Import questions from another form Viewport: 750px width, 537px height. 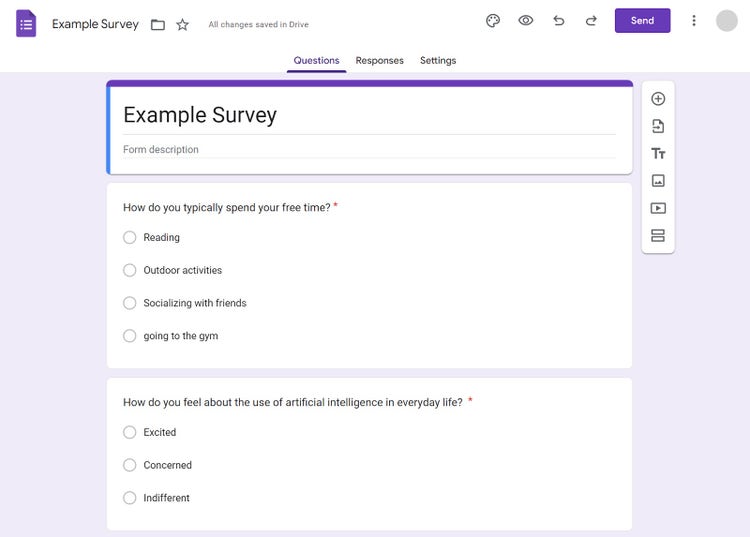(658, 126)
